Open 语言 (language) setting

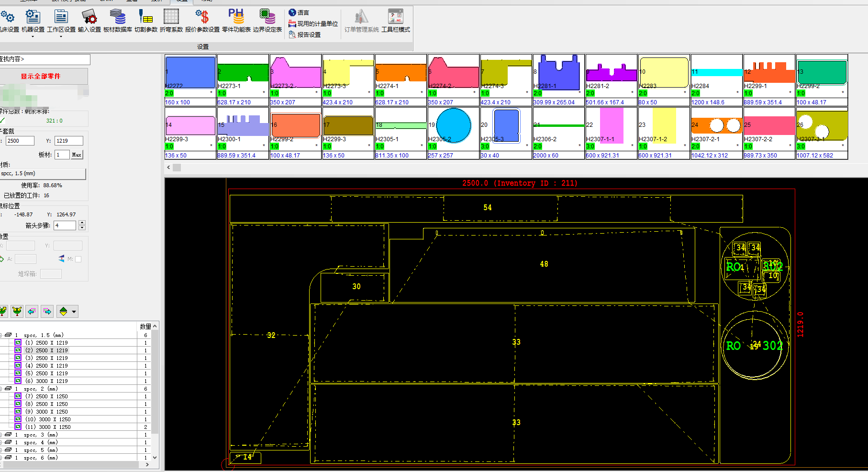(299, 12)
